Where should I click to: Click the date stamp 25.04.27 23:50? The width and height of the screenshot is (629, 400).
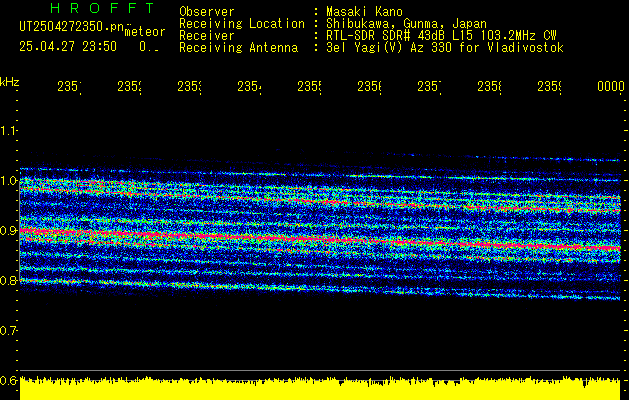[x=68, y=47]
